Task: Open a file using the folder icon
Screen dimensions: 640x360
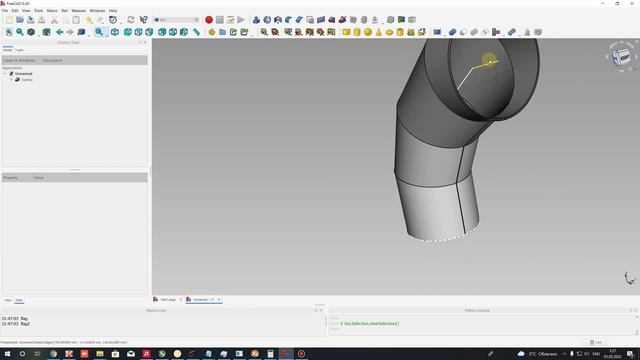Action: pyautogui.click(x=20, y=20)
